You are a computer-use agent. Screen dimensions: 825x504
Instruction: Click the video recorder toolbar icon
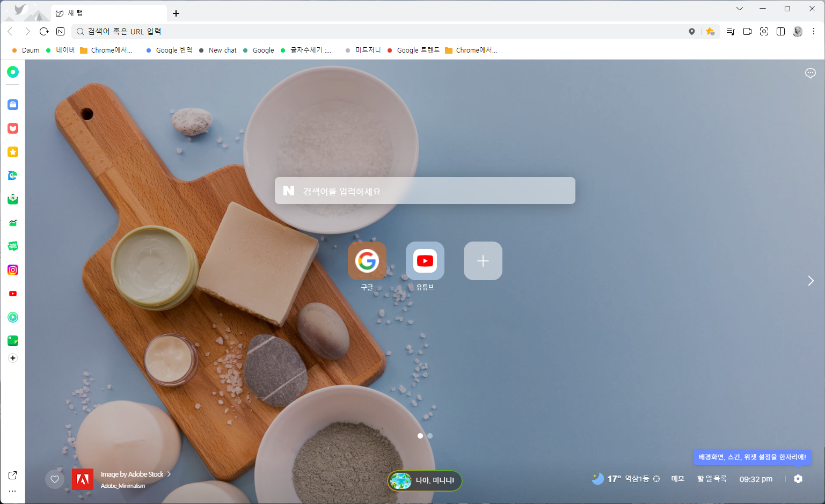747,32
